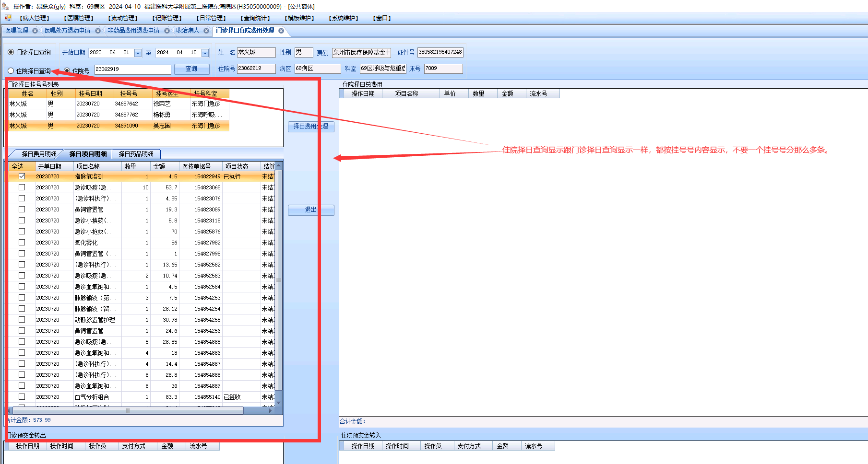Tick the checkbox for bill 154823089 鼻饲管置管
Screen dimensions: 868x464
22,209
